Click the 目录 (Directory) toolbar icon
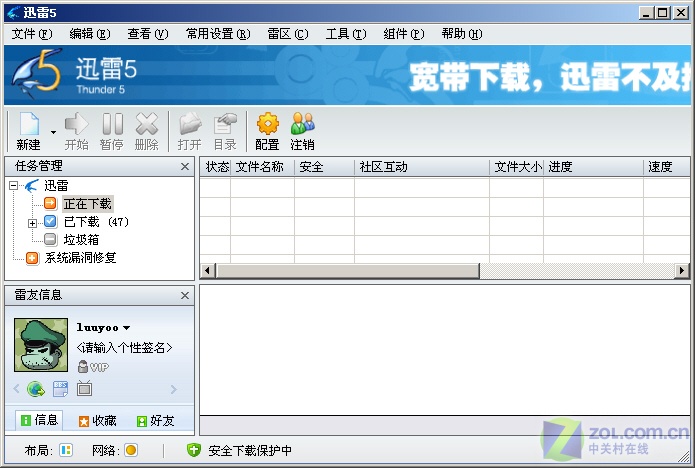The width and height of the screenshot is (695, 468). tap(225, 131)
